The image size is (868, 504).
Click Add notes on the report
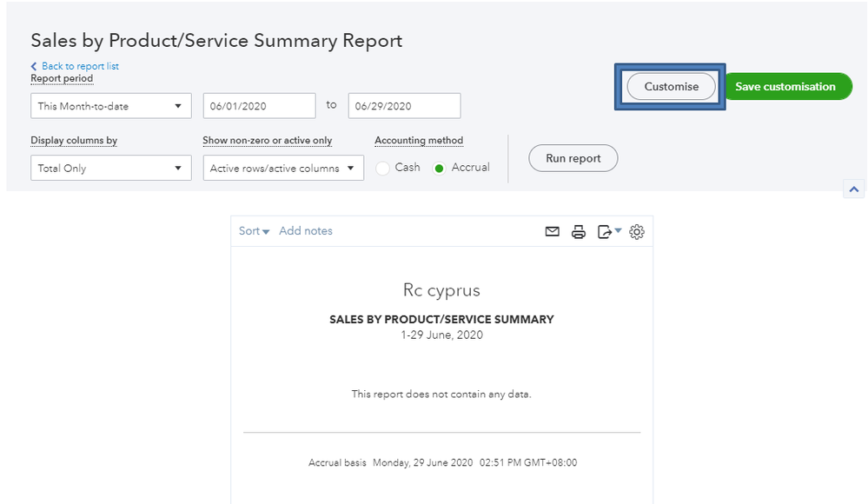tap(306, 231)
